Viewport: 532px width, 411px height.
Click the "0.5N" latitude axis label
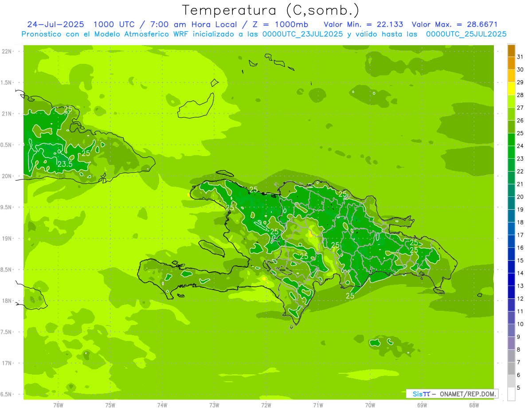click(x=7, y=145)
